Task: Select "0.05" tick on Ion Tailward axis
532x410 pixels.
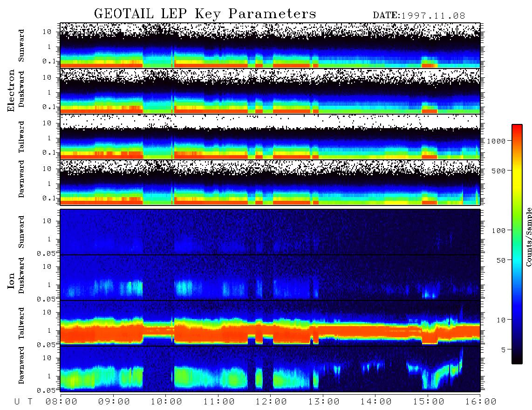Action: click(46, 345)
